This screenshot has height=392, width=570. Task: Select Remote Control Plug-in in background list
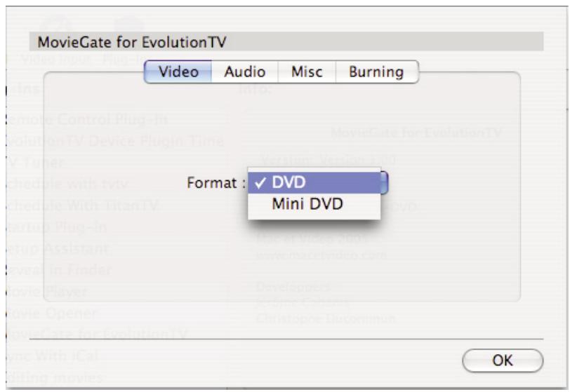(x=77, y=119)
